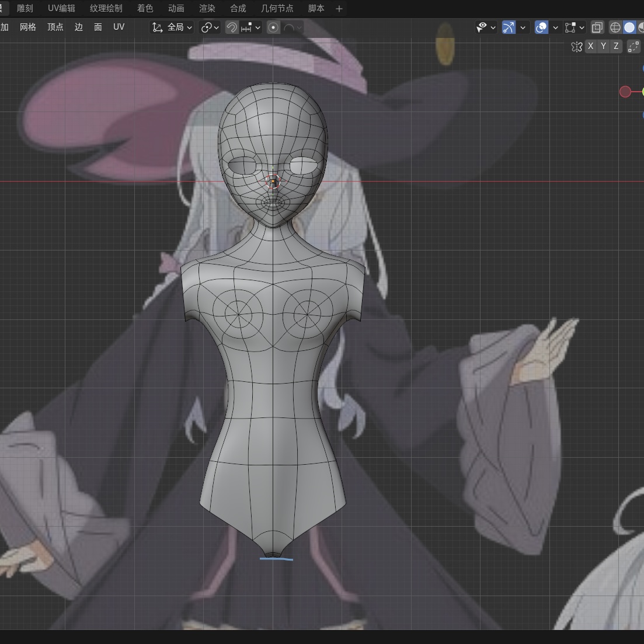The height and width of the screenshot is (644, 644).
Task: Switch to wireframe viewport shading
Action: [615, 27]
